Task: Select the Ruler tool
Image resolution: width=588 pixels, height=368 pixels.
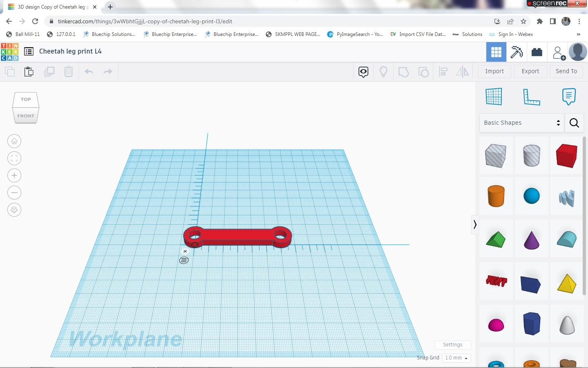Action: tap(531, 96)
